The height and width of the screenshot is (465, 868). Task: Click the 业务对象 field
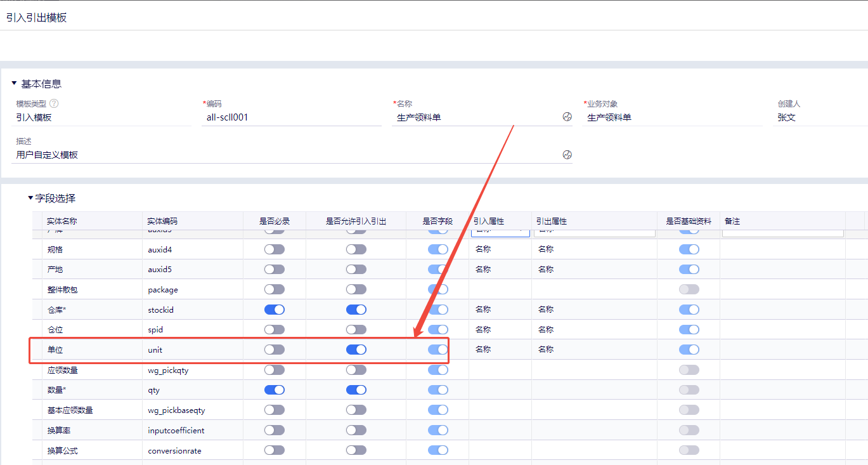click(672, 117)
